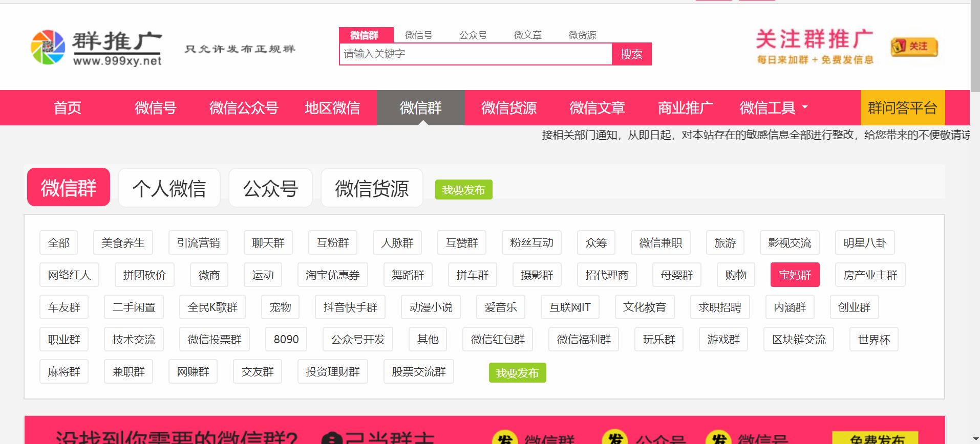Image resolution: width=980 pixels, height=444 pixels.
Task: Select the 区块链交流 category
Action: point(799,339)
